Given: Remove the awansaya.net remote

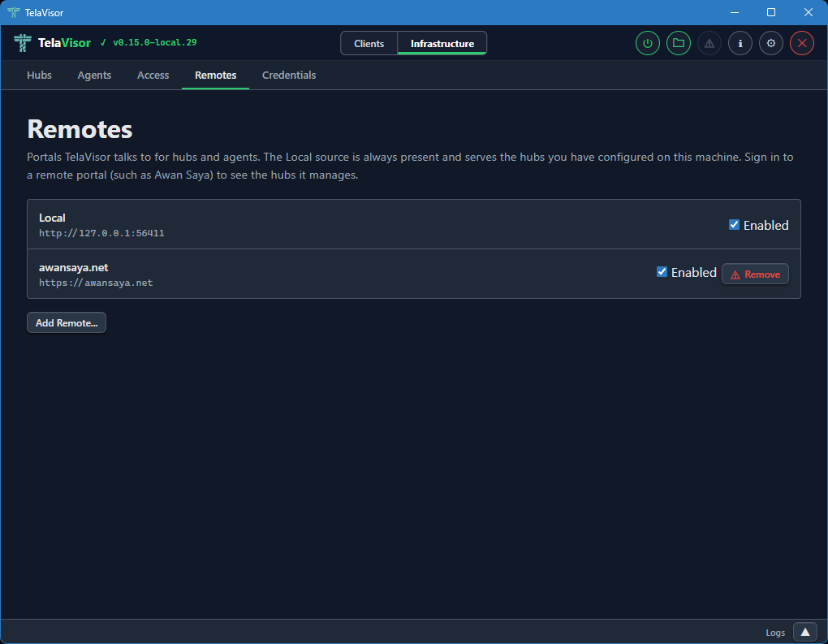Looking at the screenshot, I should [755, 274].
